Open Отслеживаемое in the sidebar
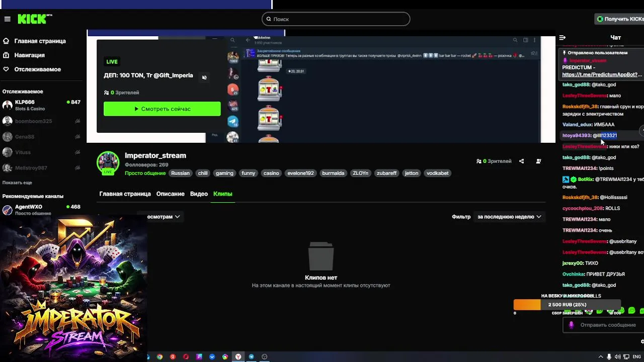The width and height of the screenshot is (644, 362). [32, 69]
